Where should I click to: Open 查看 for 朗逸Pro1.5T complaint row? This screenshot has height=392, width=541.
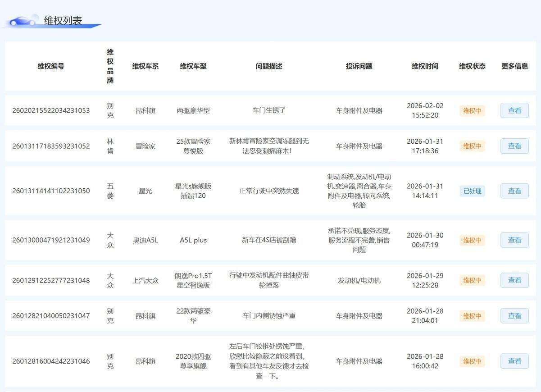click(514, 280)
